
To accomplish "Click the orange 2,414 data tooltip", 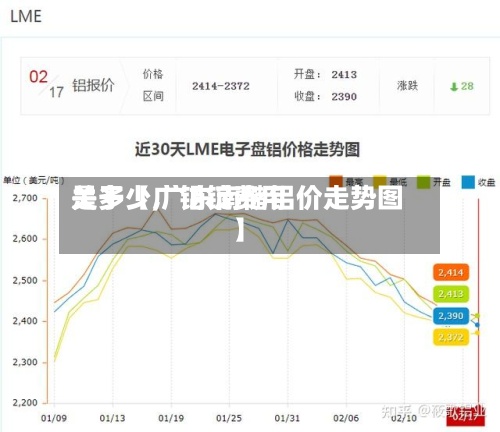I will coord(451,272).
